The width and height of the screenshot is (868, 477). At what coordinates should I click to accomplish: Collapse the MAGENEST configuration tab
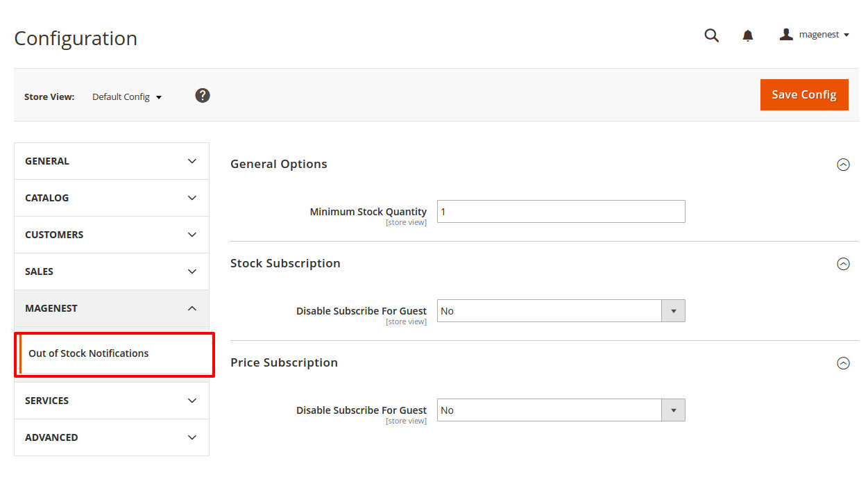click(x=112, y=308)
